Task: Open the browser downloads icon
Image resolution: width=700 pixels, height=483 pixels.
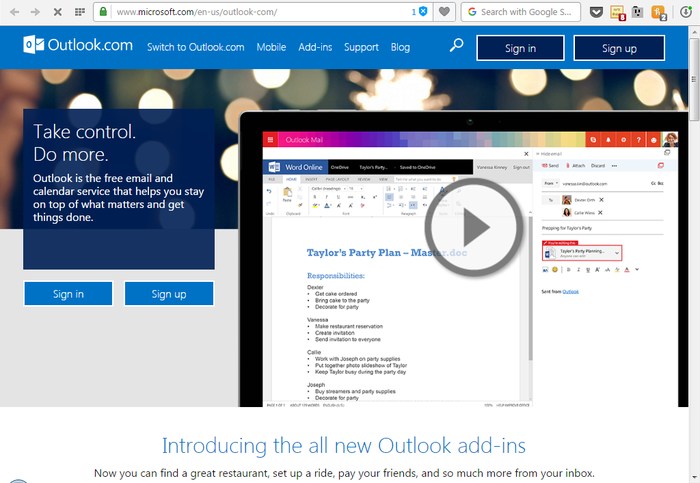Action: click(686, 12)
